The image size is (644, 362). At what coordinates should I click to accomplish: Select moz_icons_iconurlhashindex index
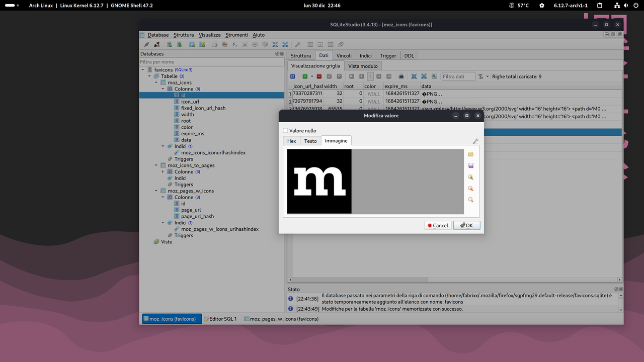(213, 153)
